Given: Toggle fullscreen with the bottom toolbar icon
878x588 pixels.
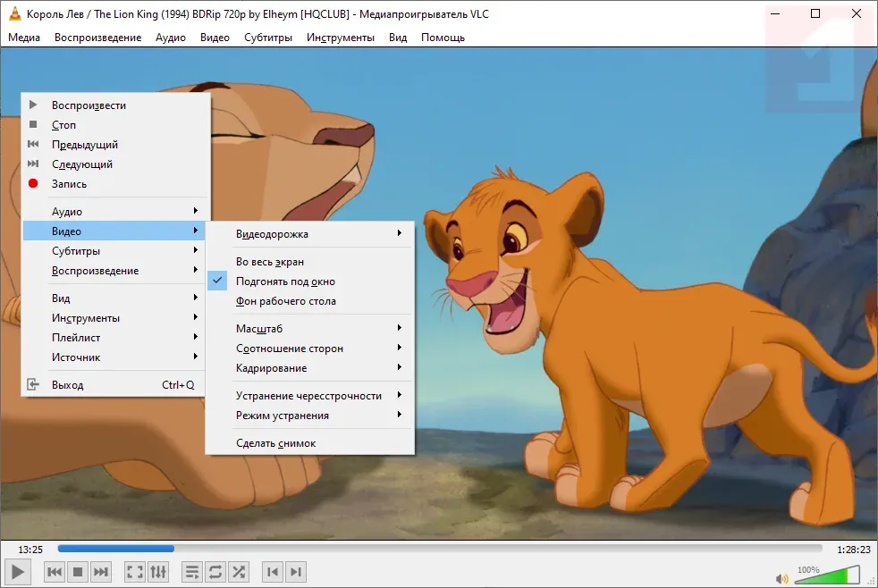Looking at the screenshot, I should (134, 572).
